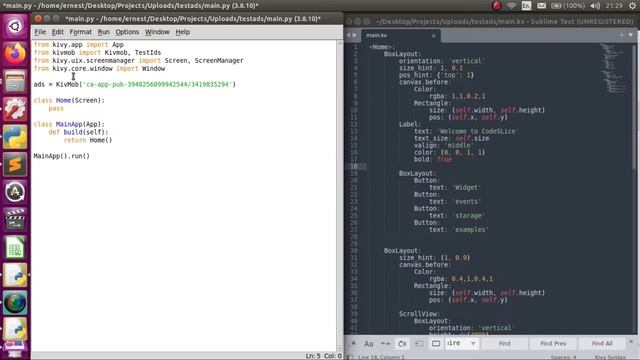This screenshot has height=360, width=640.
Task: Switch to Sublime Text dock icon
Action: pyautogui.click(x=15, y=164)
